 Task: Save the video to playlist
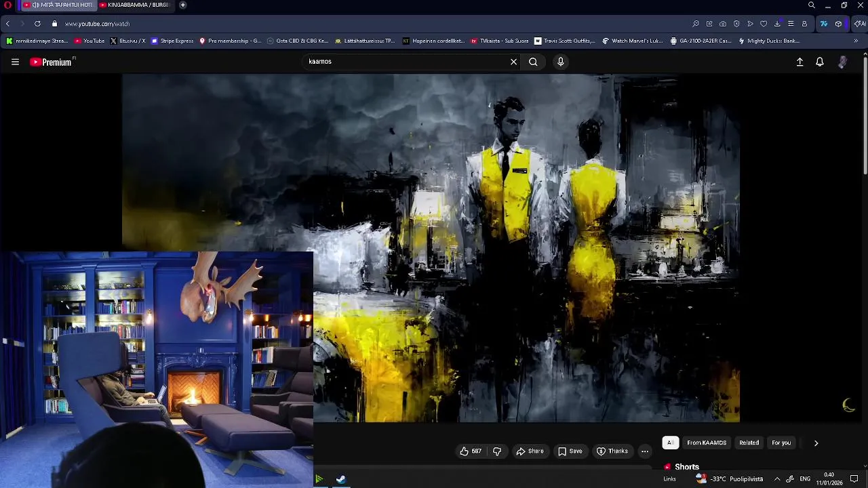point(570,451)
